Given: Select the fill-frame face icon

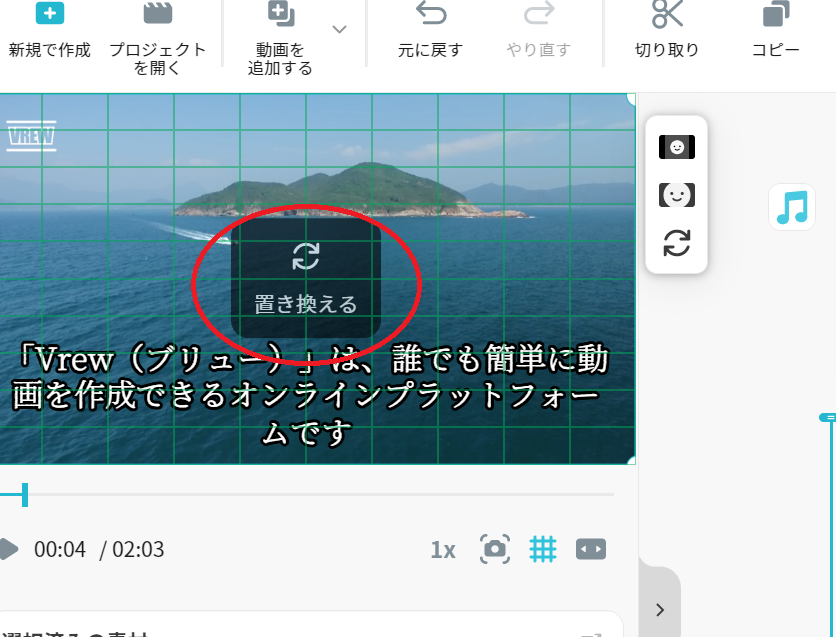Looking at the screenshot, I should point(677,195).
